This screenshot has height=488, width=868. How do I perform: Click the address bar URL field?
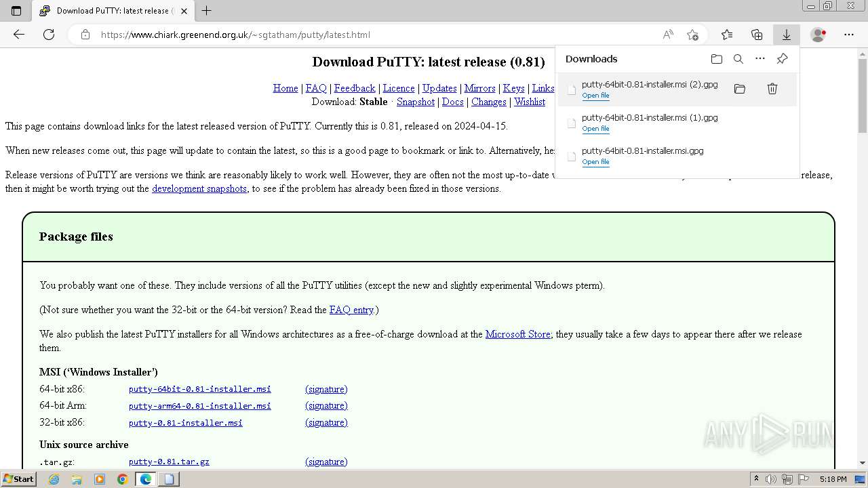tap(376, 35)
